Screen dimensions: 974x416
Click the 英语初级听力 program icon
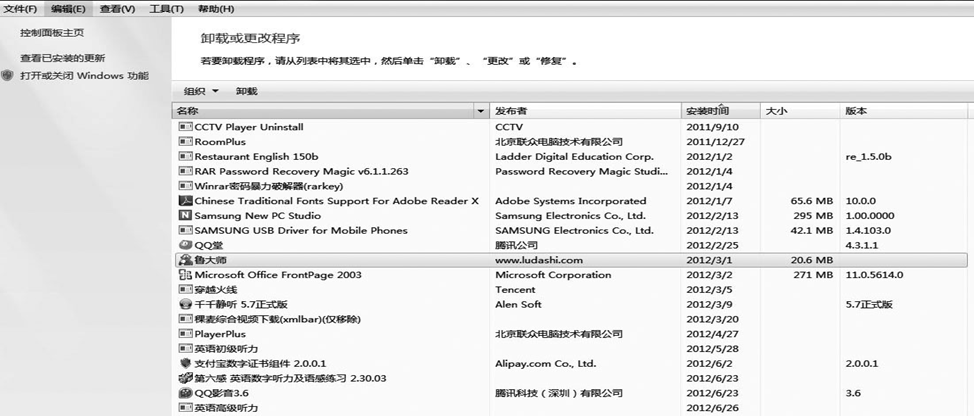(185, 349)
